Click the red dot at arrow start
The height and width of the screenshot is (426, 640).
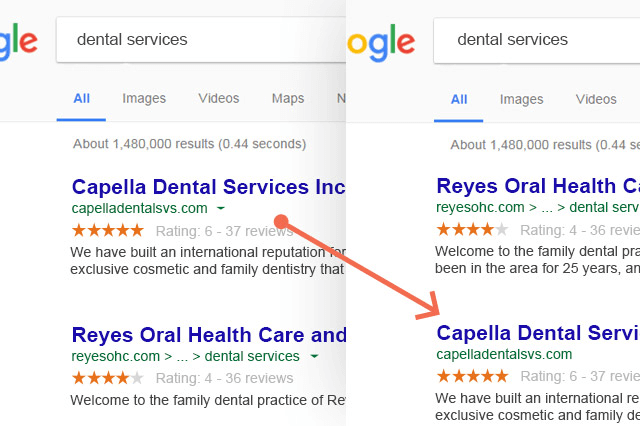[281, 222]
